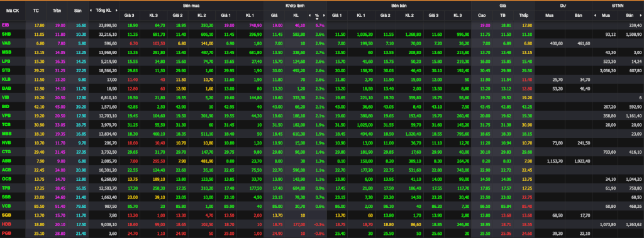Open HDB ticker symbol

click(x=6, y=224)
